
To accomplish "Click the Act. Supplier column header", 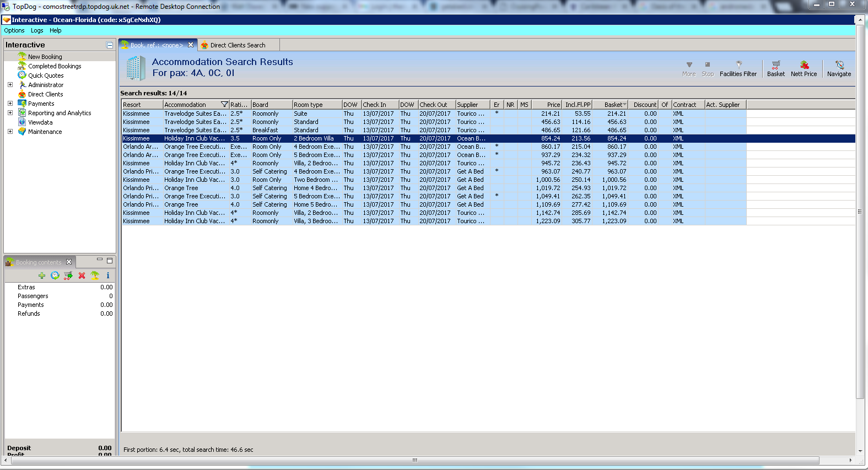I will click(x=726, y=105).
